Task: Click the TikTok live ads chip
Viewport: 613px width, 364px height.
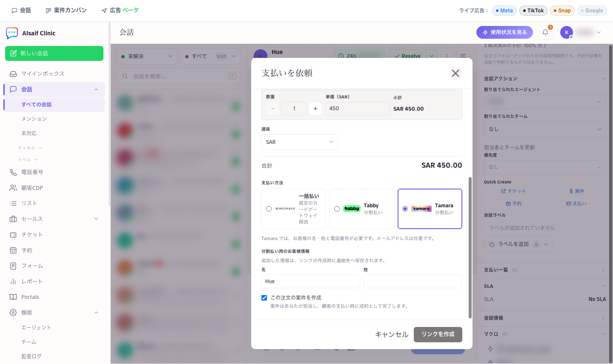Action: point(533,11)
